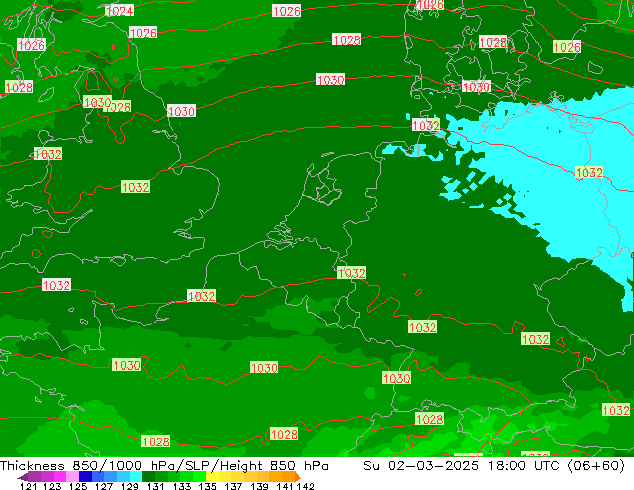
Task: Click the light pink legend swatch
Action: (x=72, y=476)
